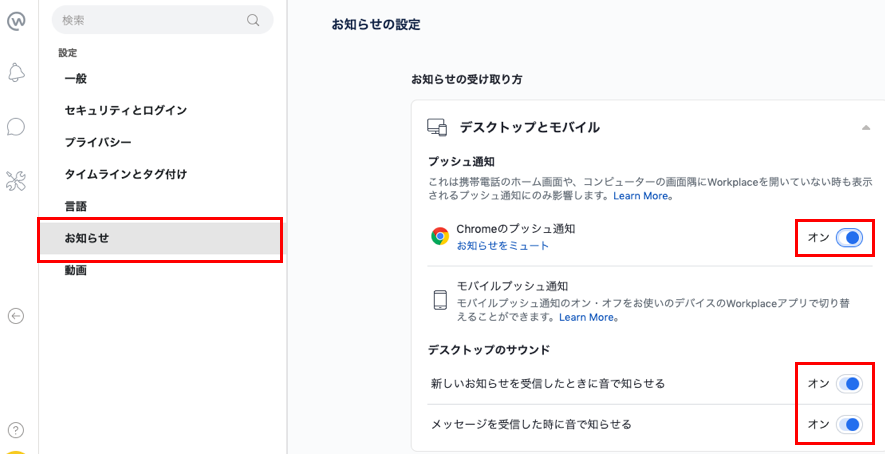Click the Chrome logo icon
This screenshot has height=454, width=885.
coord(440,236)
